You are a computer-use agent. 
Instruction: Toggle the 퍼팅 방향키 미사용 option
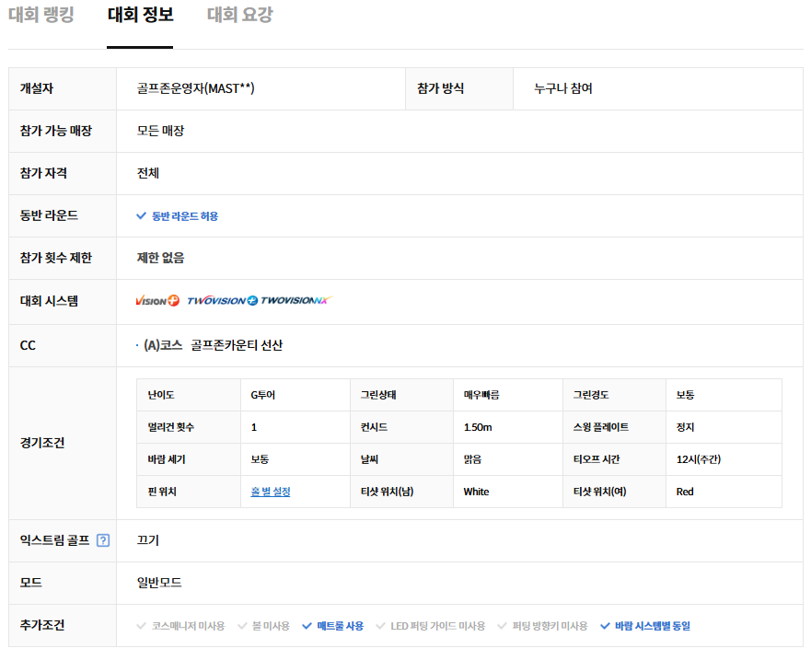click(x=542, y=626)
